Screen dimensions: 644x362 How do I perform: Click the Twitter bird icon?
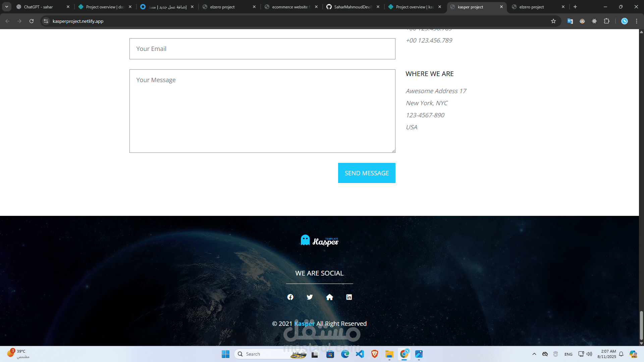310,297
